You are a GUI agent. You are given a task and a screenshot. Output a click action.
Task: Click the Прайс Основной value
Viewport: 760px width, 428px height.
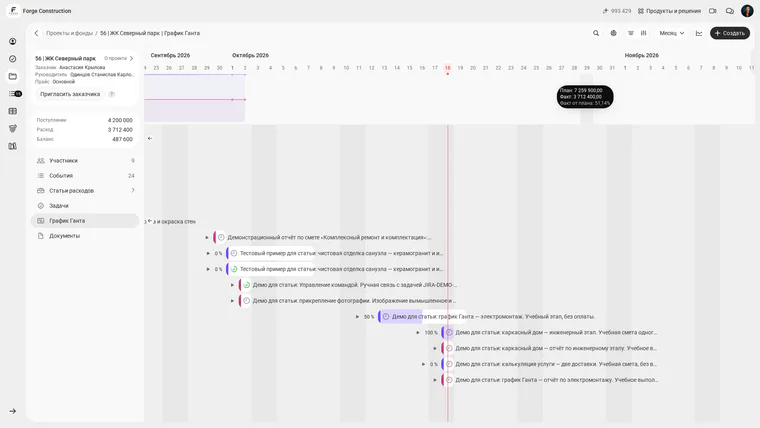pyautogui.click(x=63, y=82)
